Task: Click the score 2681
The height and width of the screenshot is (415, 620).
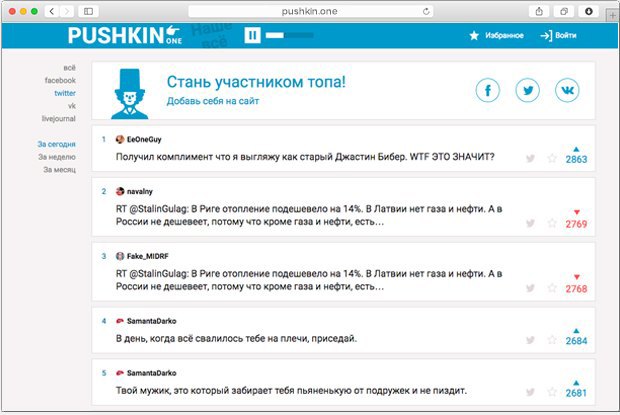Action: click(576, 393)
